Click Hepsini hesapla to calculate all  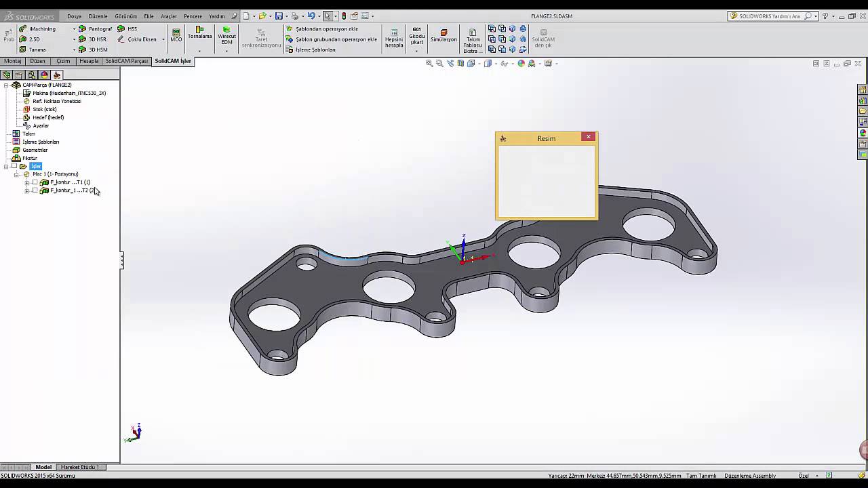394,38
